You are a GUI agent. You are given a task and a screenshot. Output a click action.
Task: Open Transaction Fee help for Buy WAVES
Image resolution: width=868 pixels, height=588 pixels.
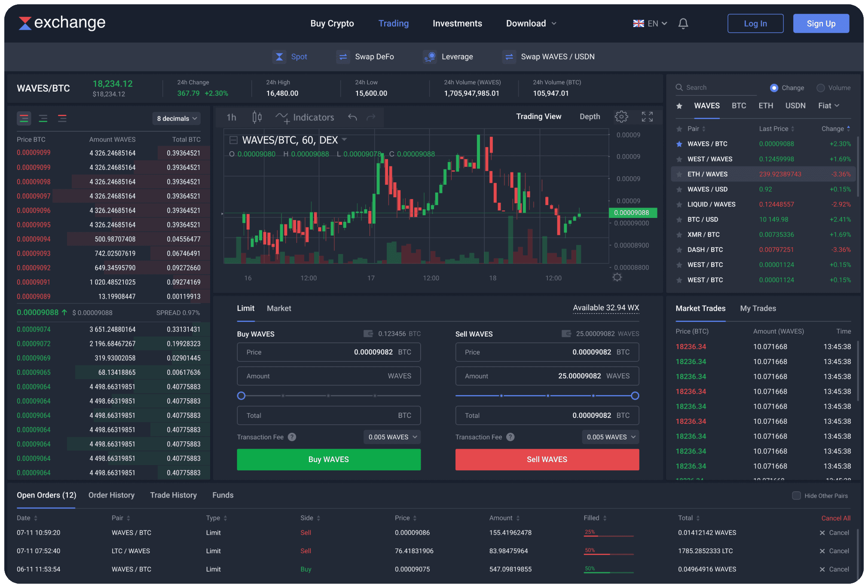point(292,437)
